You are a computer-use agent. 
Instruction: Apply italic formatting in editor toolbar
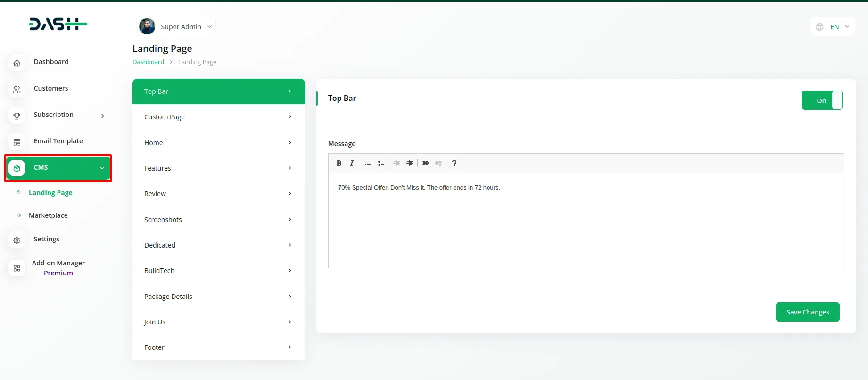(352, 163)
